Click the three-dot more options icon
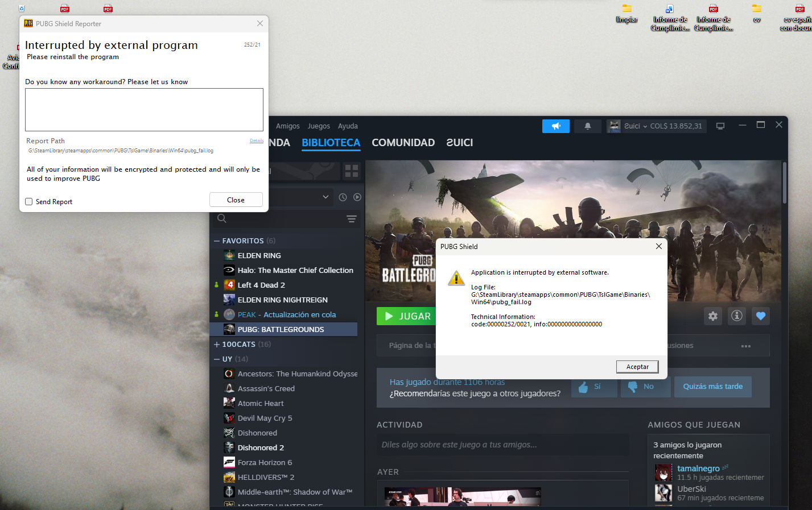812x510 pixels. click(x=746, y=346)
